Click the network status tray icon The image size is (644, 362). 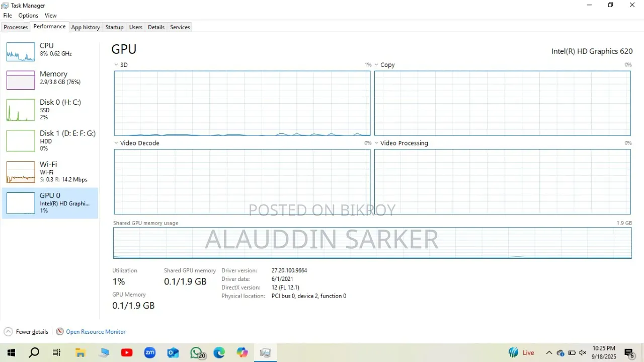(x=560, y=353)
